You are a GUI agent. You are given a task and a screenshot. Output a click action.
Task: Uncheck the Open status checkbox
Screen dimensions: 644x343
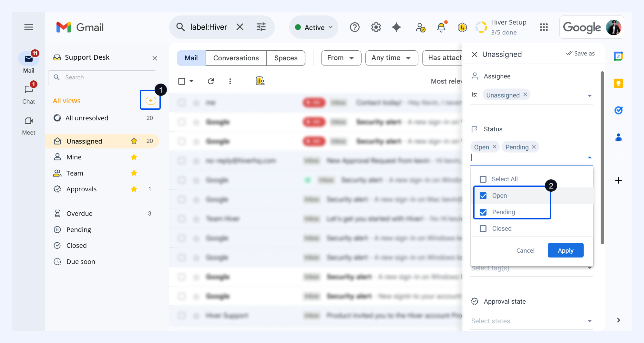pos(483,196)
